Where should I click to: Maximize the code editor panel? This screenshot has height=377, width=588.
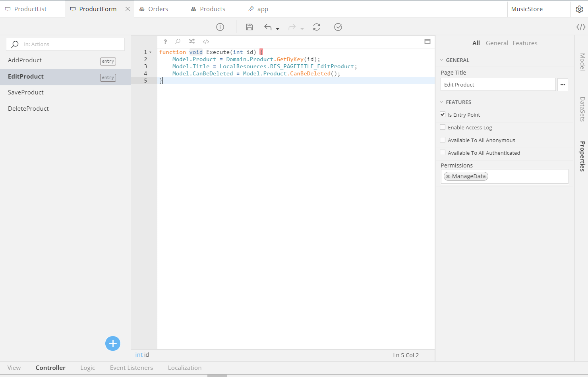pos(427,42)
